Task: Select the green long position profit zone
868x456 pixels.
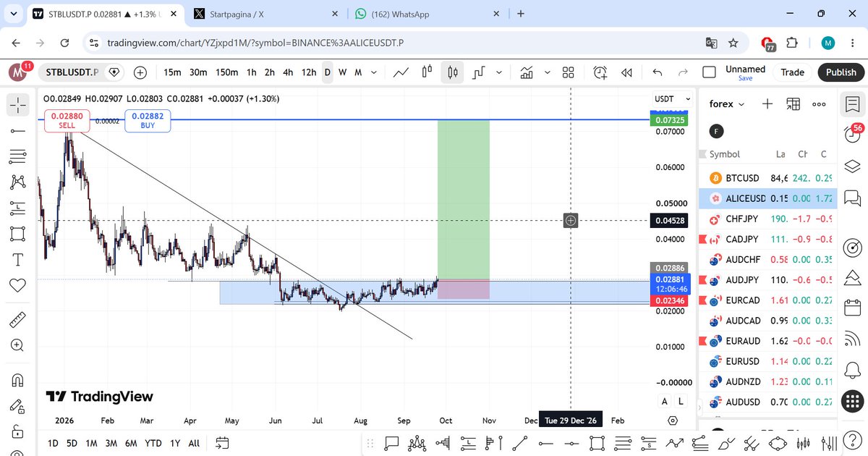Action: point(464,199)
